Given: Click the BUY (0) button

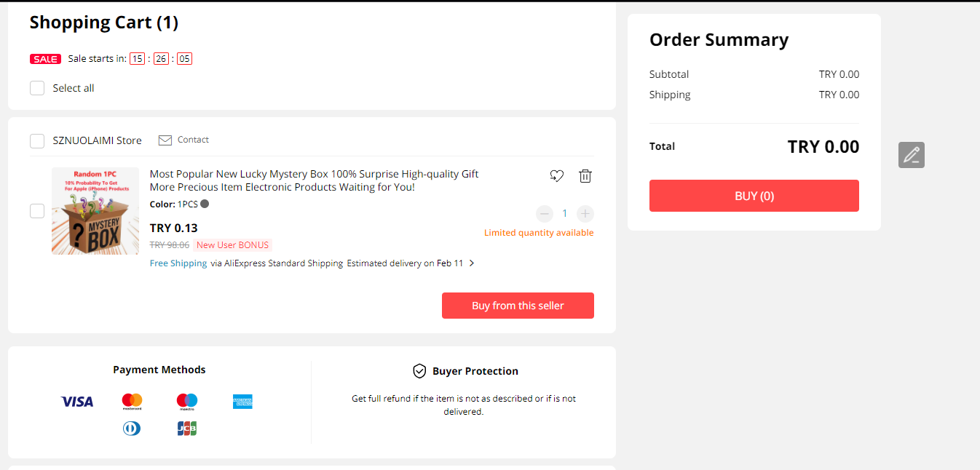Looking at the screenshot, I should 754,196.
